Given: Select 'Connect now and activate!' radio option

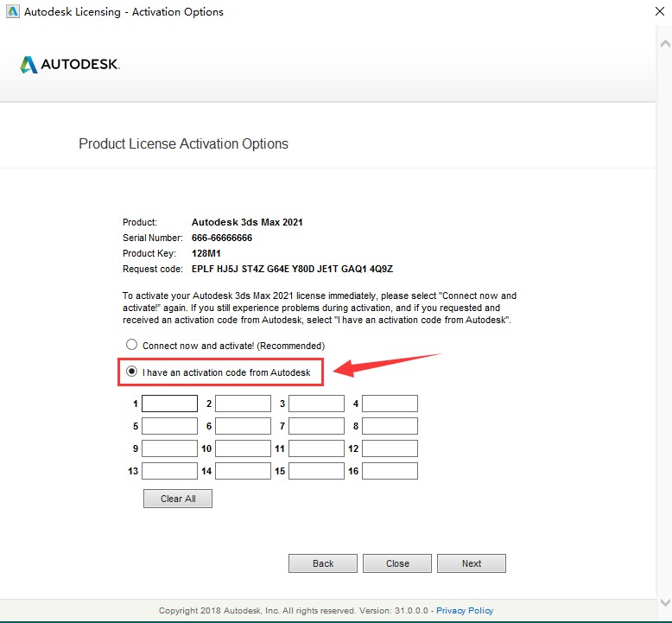Looking at the screenshot, I should pos(132,345).
